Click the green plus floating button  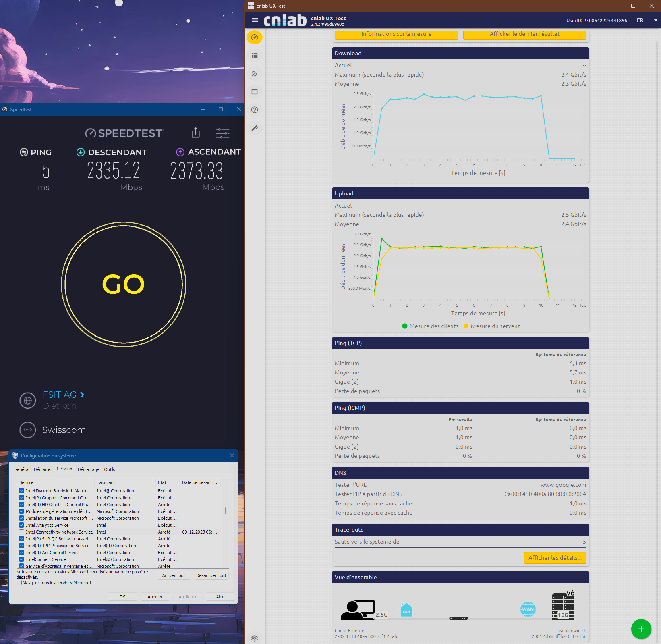641,629
